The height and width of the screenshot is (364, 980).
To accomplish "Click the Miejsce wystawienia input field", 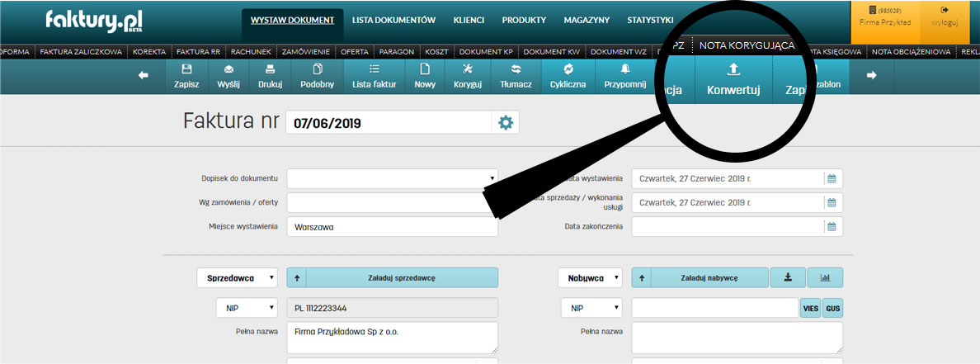I will coord(393,227).
